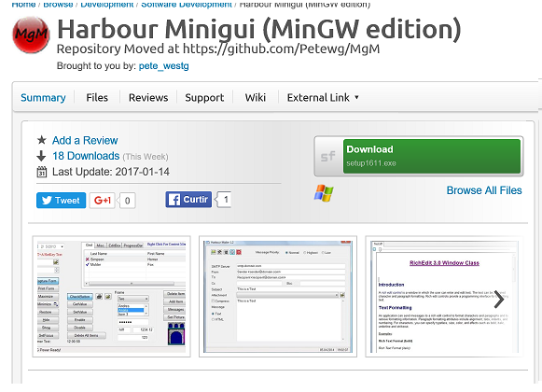Image resolution: width=542 pixels, height=392 pixels.
Task: Open the mail form screenshot thumbnail
Action: [x=278, y=297]
